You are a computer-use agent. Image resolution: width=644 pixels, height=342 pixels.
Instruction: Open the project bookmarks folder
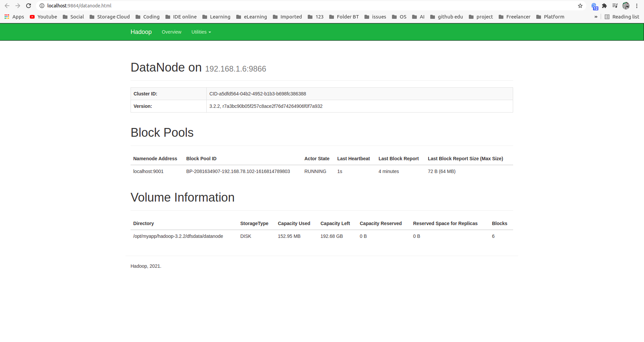point(481,17)
